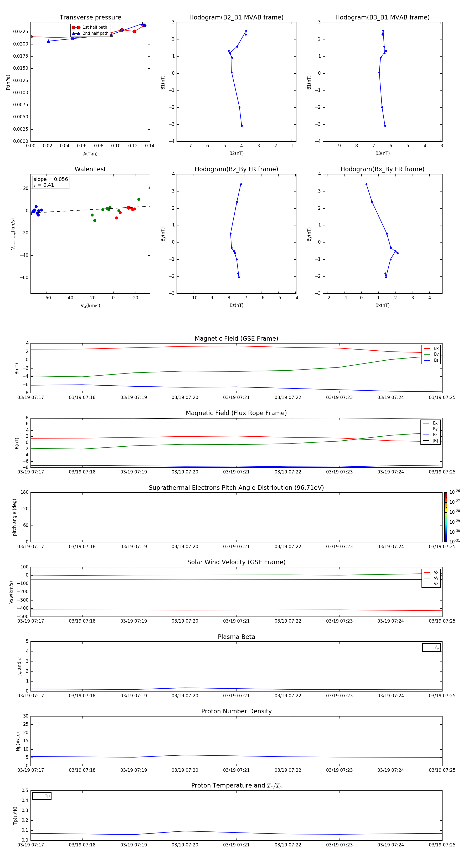Select the Vz entry in the velocity legend
The width and height of the screenshot is (473, 868).
pos(431,584)
